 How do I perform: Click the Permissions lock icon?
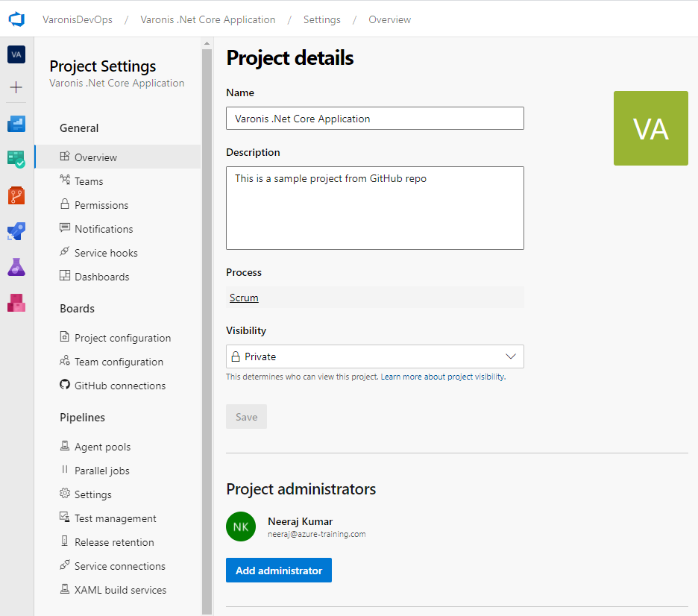click(65, 204)
